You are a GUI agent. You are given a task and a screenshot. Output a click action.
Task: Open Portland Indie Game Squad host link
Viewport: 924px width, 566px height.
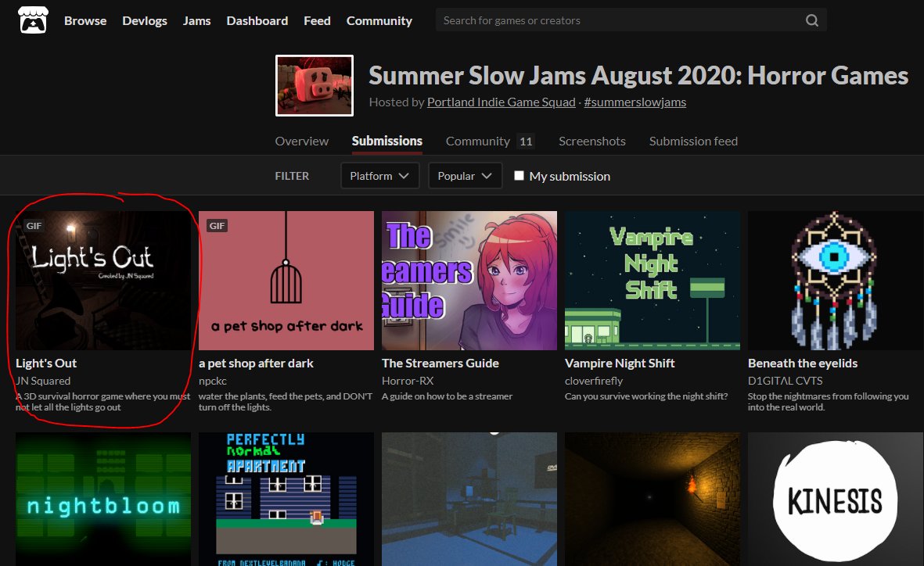pyautogui.click(x=501, y=102)
